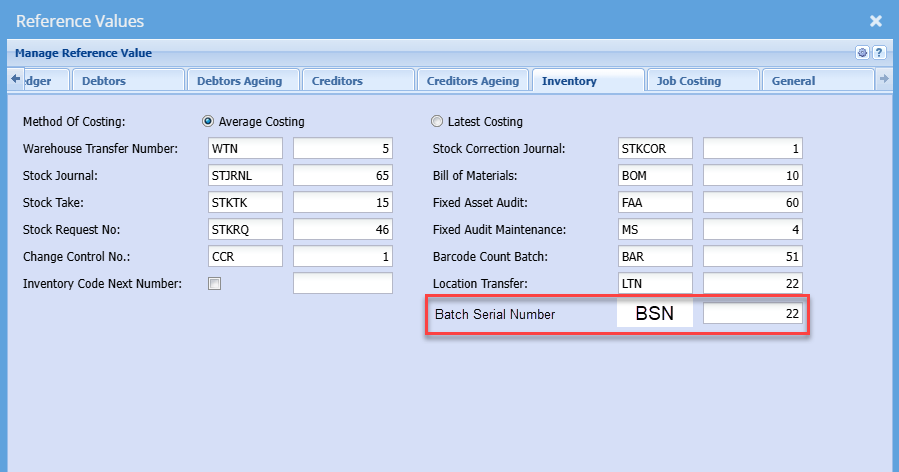Click the Batch Serial Number value field
The width and height of the screenshot is (899, 472).
click(752, 314)
